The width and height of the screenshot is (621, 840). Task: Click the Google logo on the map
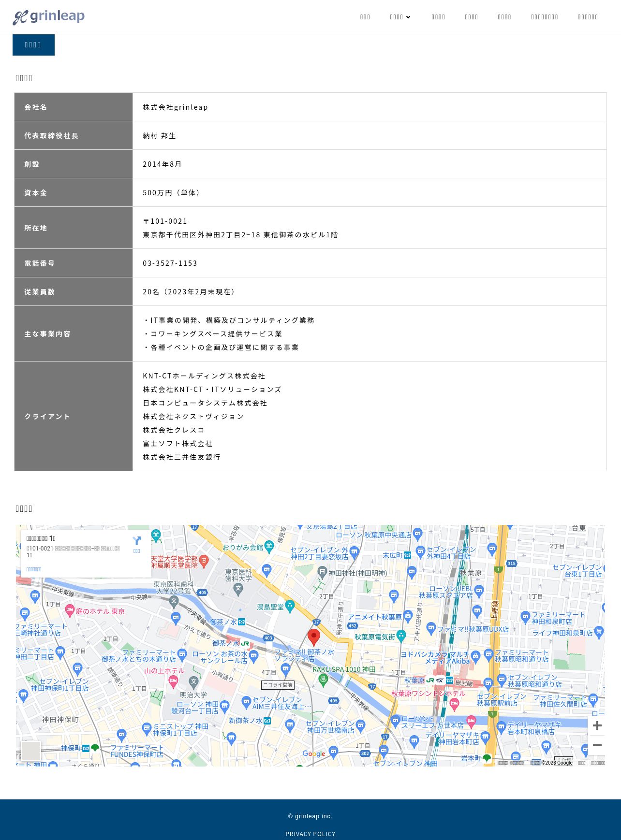point(314,753)
